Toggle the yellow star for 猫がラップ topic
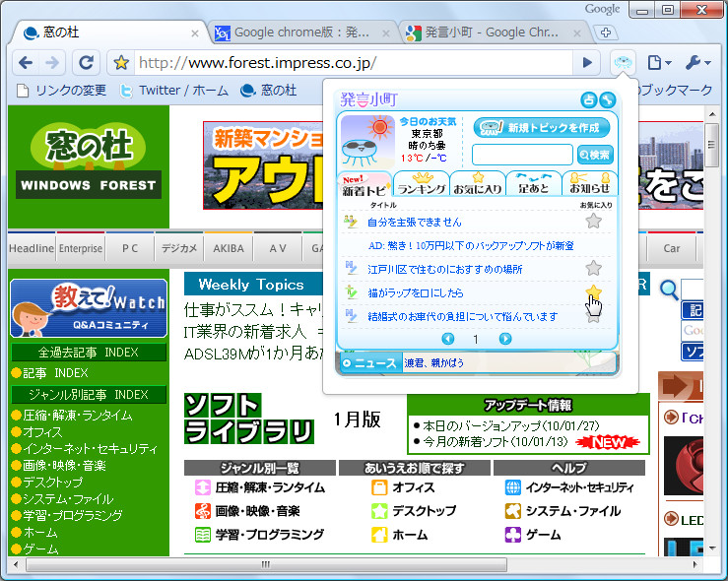 [593, 291]
